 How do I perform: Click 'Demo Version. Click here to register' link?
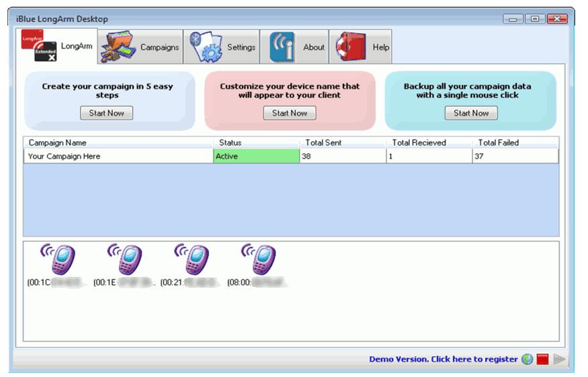444,359
